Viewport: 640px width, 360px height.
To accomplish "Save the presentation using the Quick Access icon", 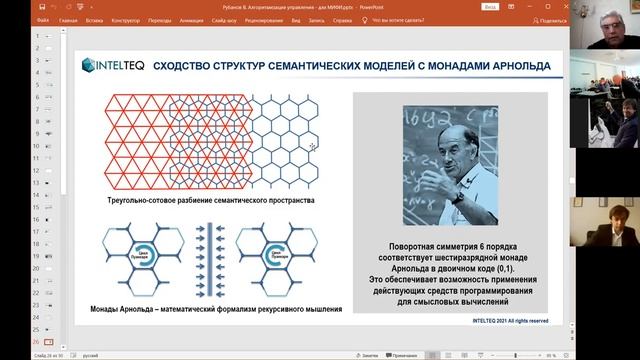I will coord(42,7).
